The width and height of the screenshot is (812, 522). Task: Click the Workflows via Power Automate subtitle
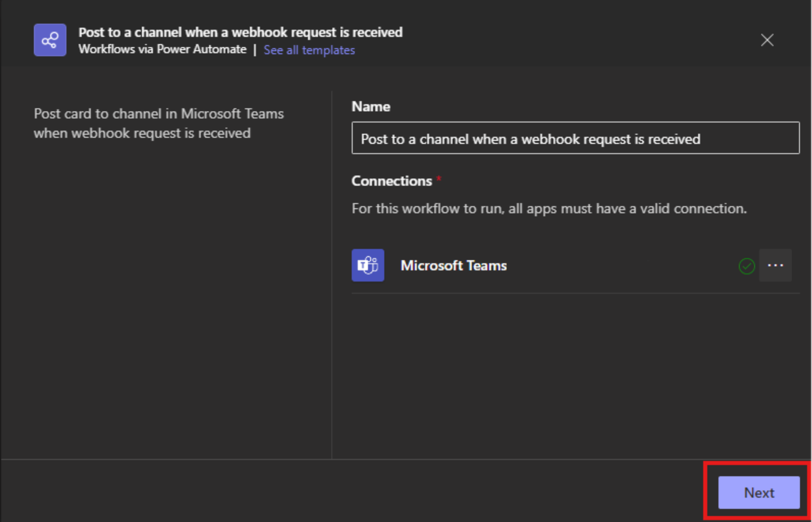pyautogui.click(x=162, y=50)
